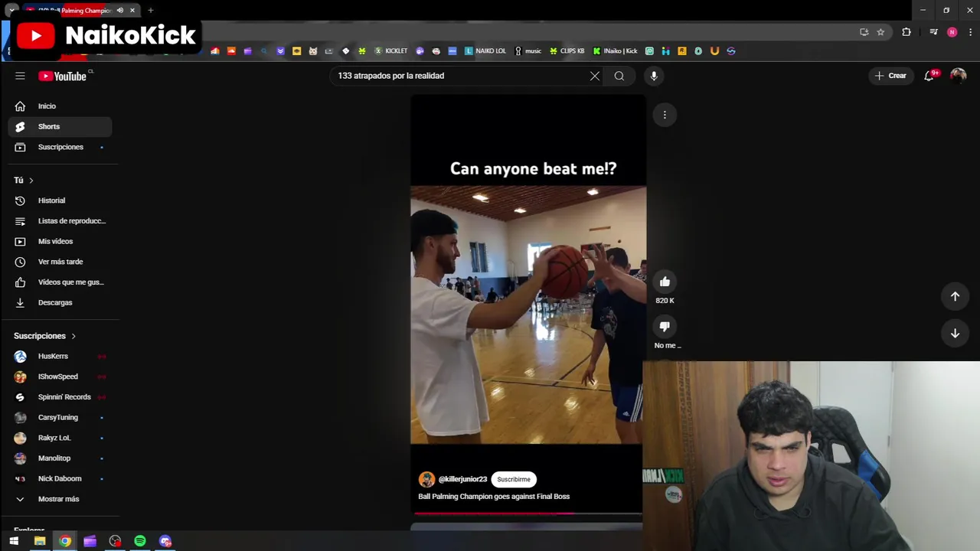Bookmark this page with the star icon
The height and width of the screenshot is (551, 980).
(880, 32)
